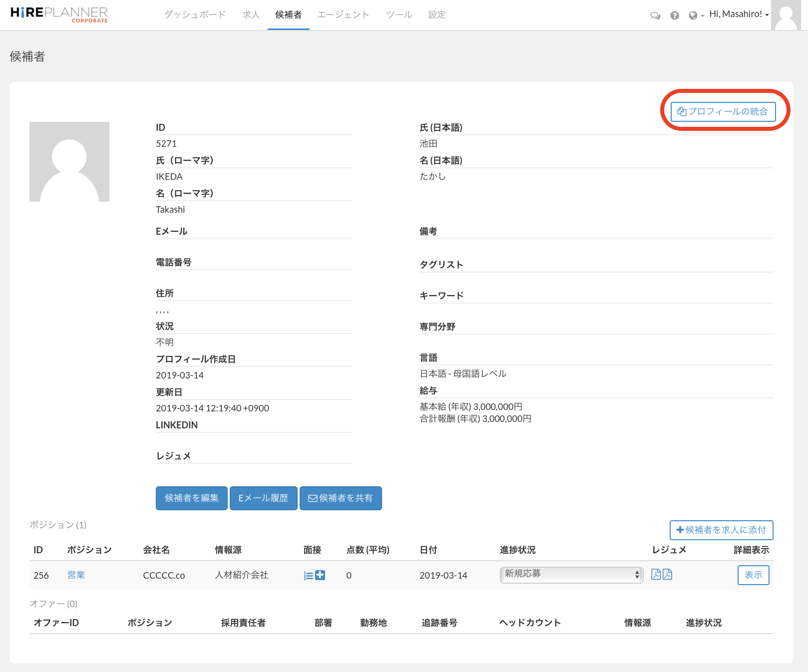Open the chat messages icon
The height and width of the screenshot is (672, 808).
click(x=655, y=15)
